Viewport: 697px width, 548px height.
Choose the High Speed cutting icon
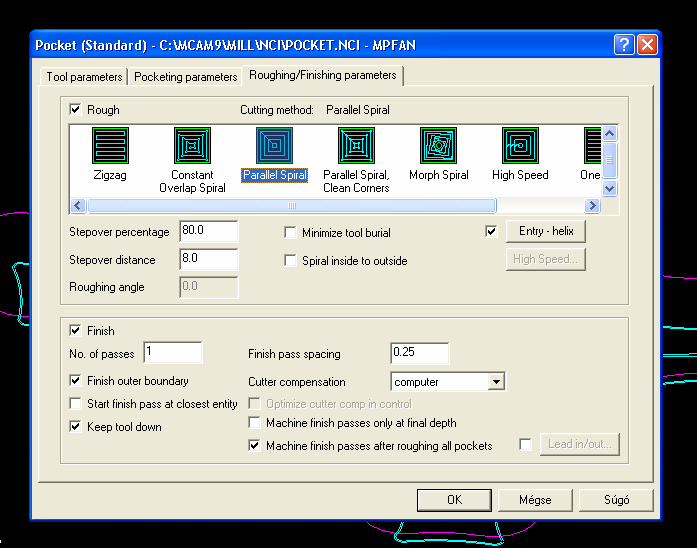520,145
